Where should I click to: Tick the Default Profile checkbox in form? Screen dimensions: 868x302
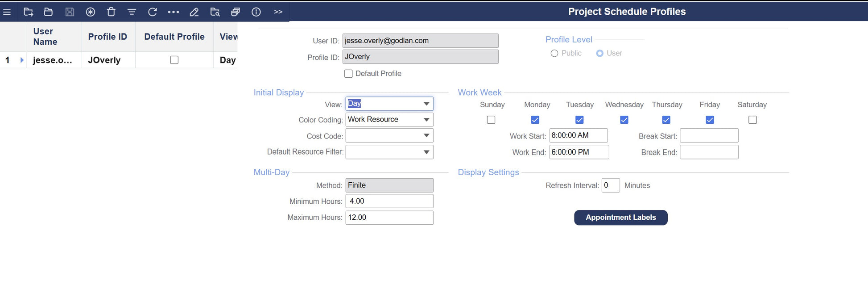pyautogui.click(x=348, y=74)
